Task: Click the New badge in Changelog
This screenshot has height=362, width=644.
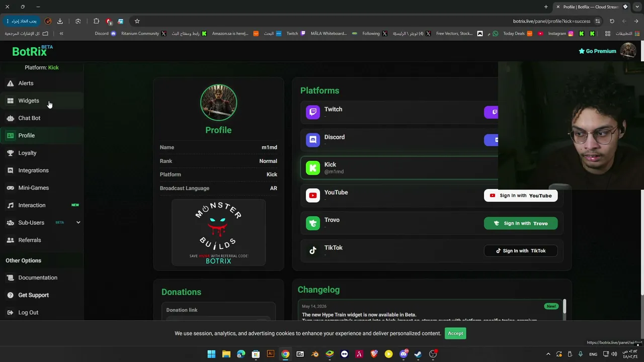Action: click(551, 306)
